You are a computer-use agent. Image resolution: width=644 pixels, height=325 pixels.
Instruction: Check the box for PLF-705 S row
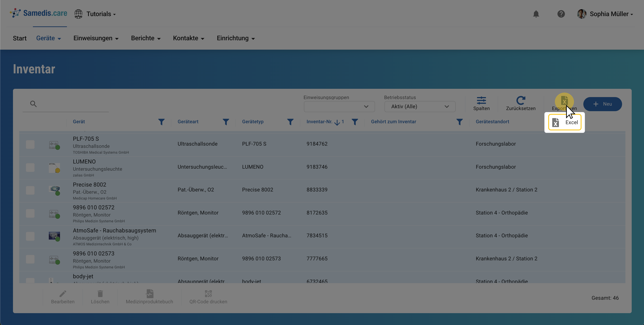[x=30, y=144]
